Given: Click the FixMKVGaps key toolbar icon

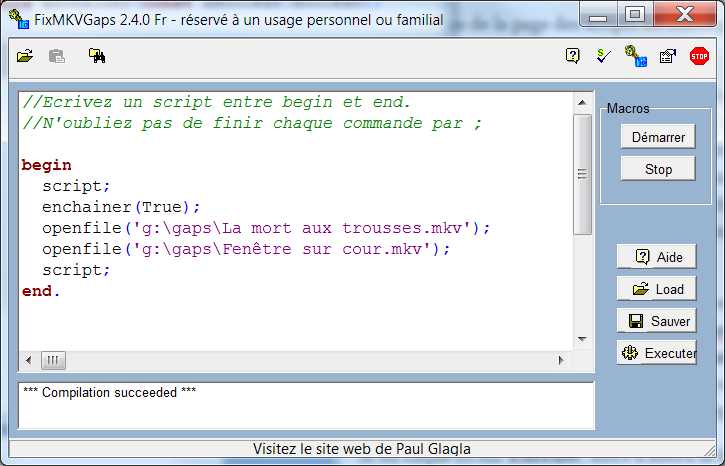Looking at the screenshot, I should click(x=634, y=57).
